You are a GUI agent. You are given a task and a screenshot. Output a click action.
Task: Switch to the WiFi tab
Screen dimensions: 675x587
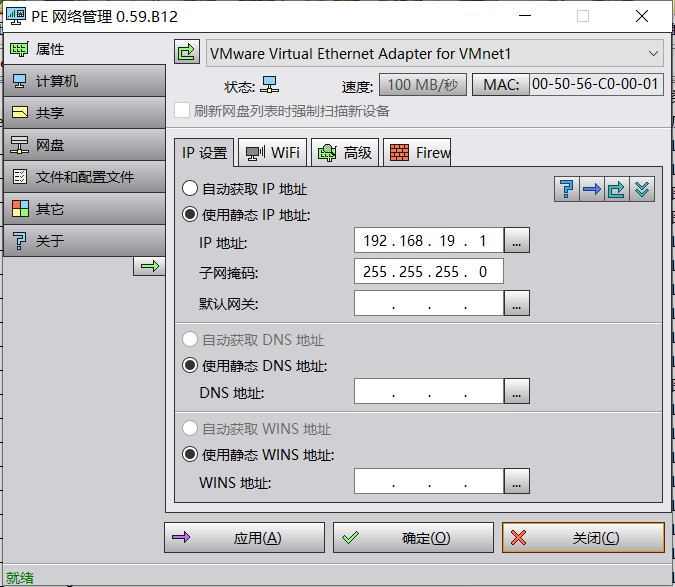click(x=272, y=153)
